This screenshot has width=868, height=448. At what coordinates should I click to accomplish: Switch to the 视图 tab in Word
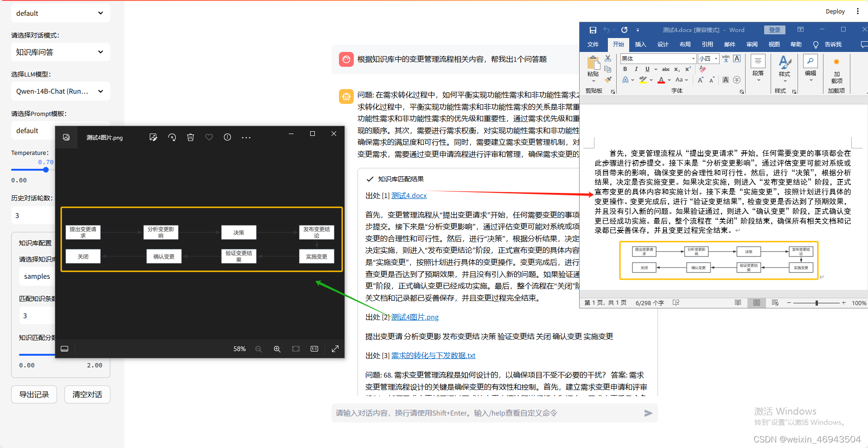[774, 45]
